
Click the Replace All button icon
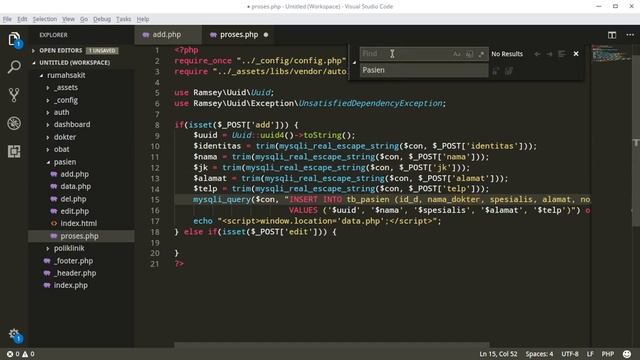tap(509, 71)
